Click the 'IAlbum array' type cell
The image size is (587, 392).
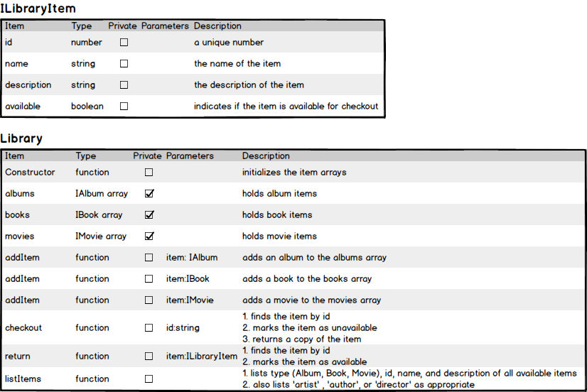[102, 193]
